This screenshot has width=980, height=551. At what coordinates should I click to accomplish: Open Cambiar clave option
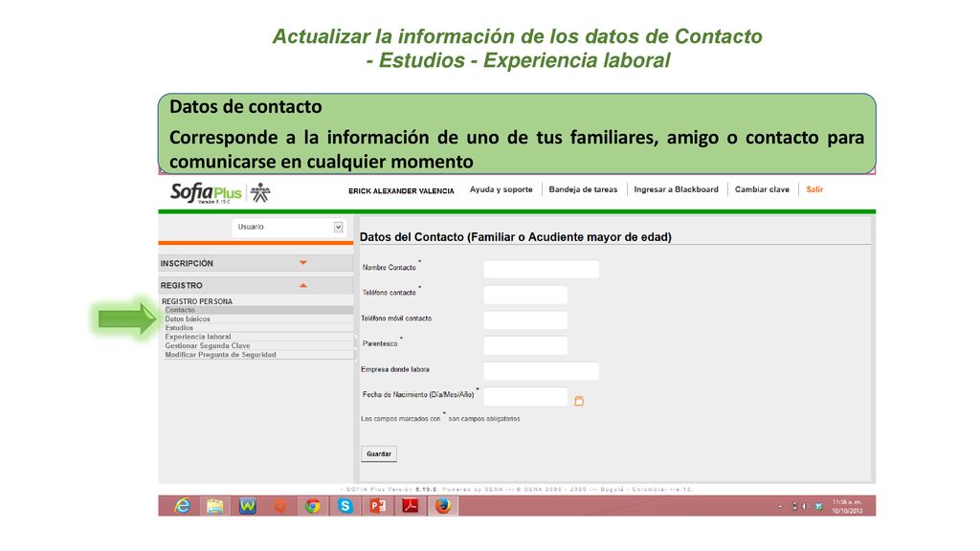click(762, 189)
